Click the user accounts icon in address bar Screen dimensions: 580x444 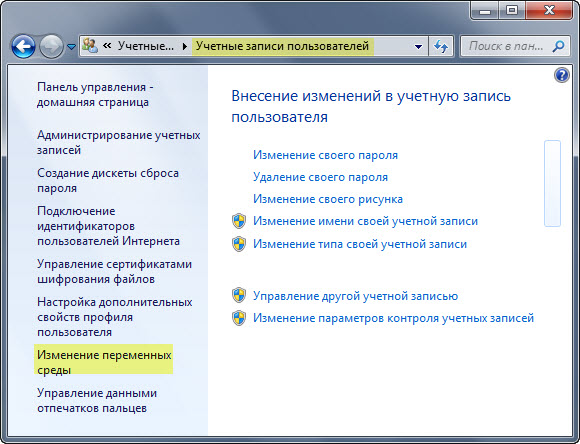tap(90, 46)
